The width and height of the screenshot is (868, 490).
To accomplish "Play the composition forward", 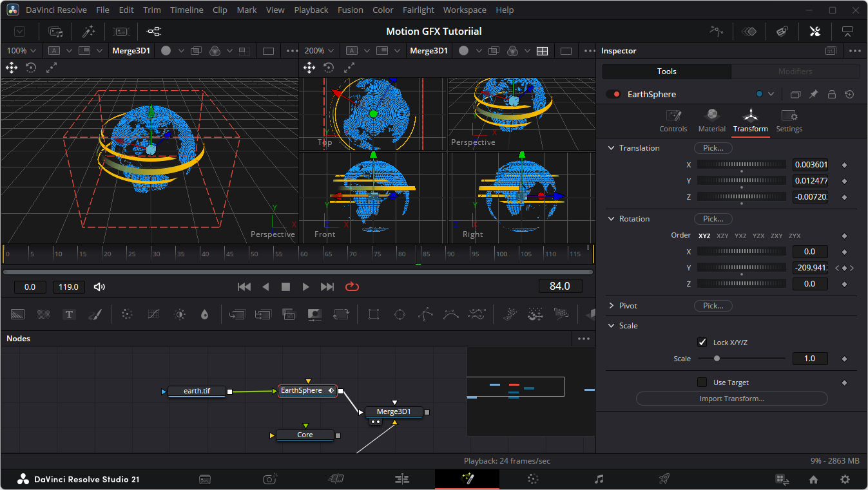I will click(x=306, y=287).
